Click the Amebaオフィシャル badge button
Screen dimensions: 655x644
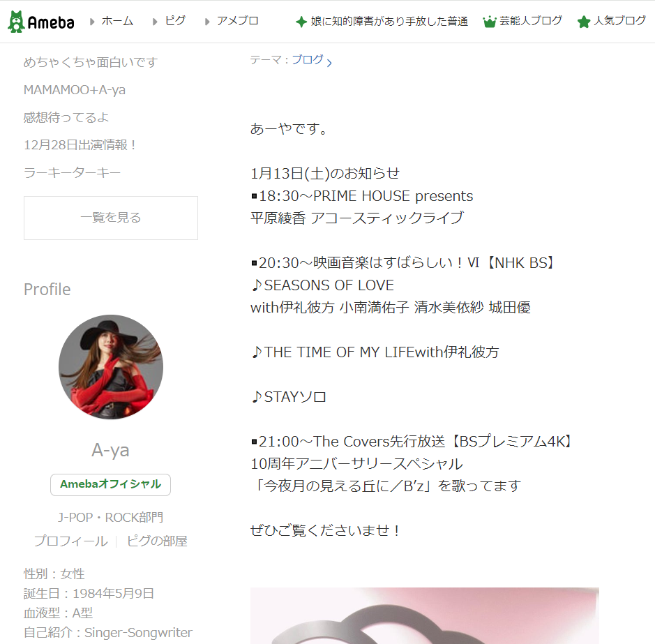coord(111,484)
